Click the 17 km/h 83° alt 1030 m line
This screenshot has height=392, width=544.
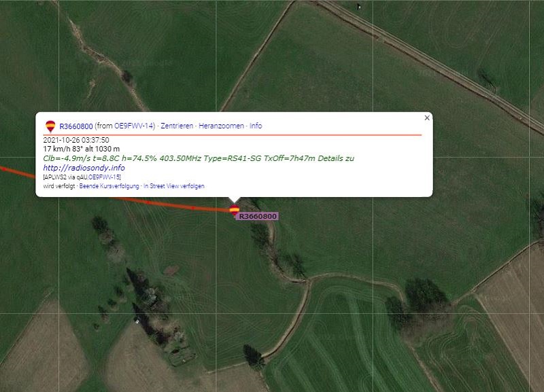[81, 149]
